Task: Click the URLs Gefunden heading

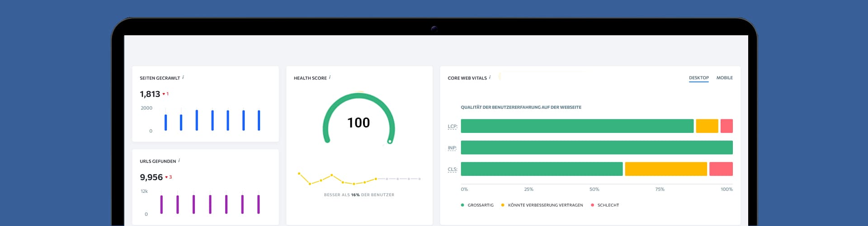Action: pyautogui.click(x=158, y=161)
